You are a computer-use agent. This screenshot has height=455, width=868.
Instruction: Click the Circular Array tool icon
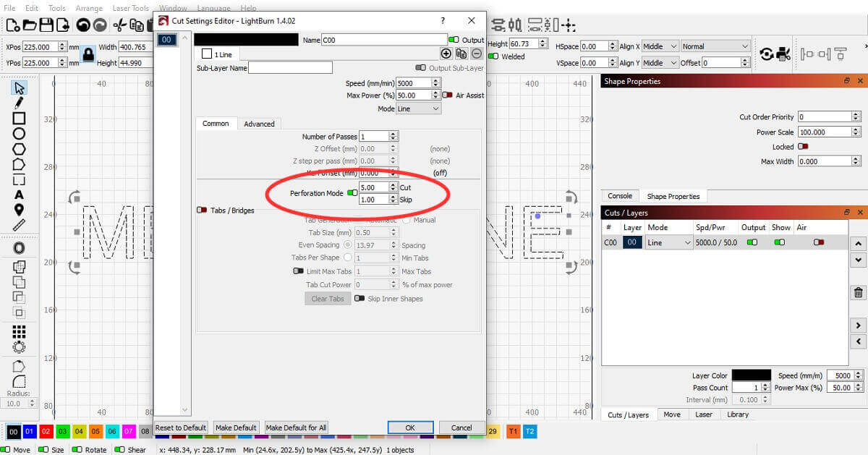[19, 346]
